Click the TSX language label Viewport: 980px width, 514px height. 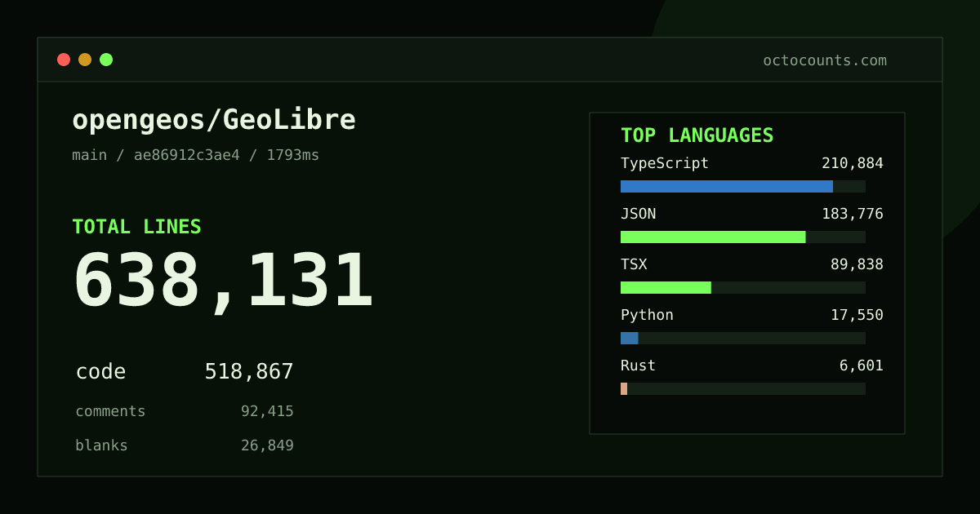click(x=634, y=264)
